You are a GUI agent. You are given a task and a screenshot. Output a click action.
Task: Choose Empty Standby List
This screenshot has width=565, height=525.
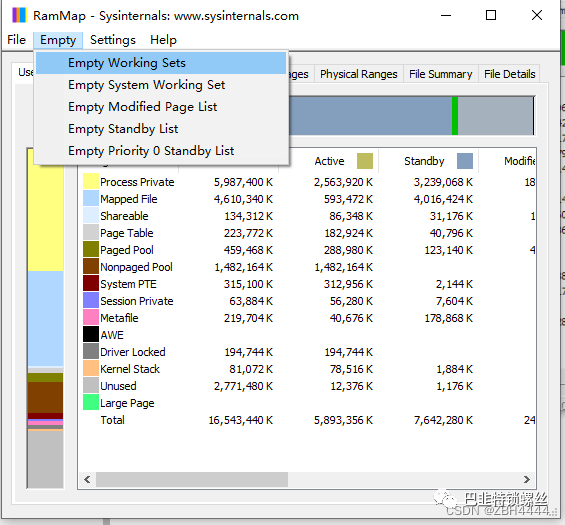[161, 129]
